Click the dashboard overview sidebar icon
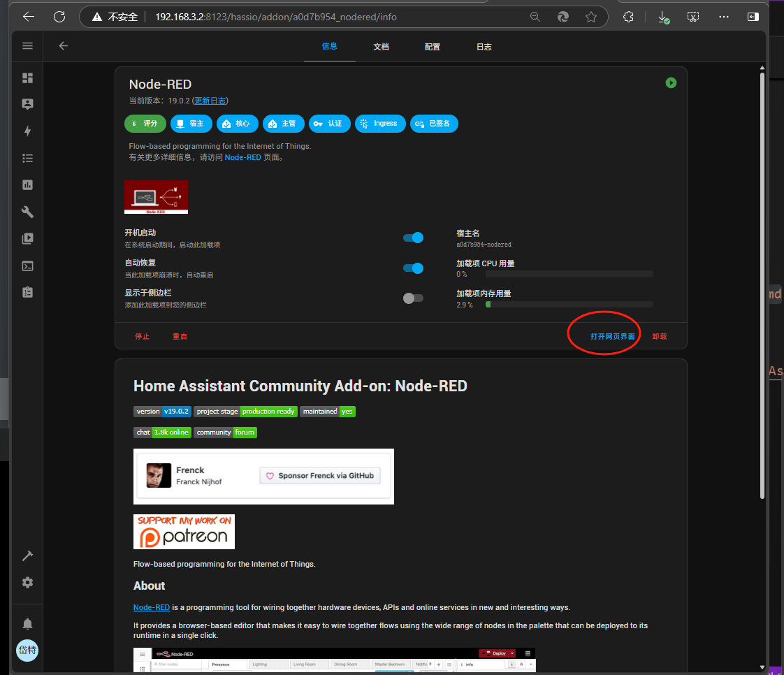 [x=27, y=78]
